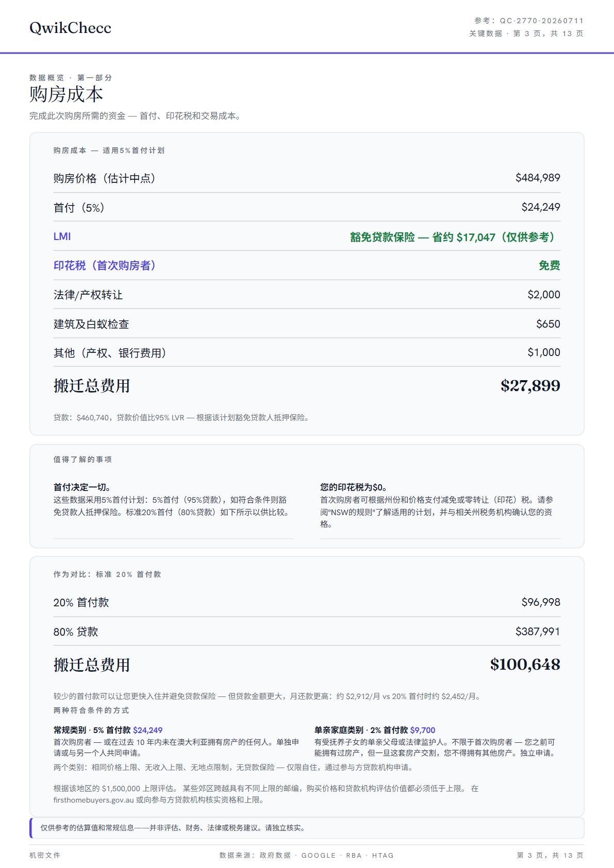Viewport: 614px width, 868px height.
Task: Click the paragraph mentioning firsthomebuyers.gov.au
Action: [266, 794]
